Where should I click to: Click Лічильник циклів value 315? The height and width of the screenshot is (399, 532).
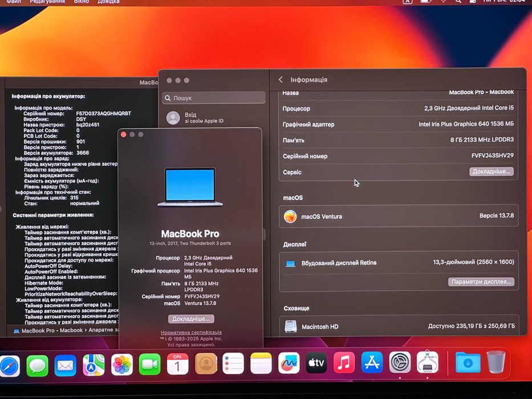[74, 197]
